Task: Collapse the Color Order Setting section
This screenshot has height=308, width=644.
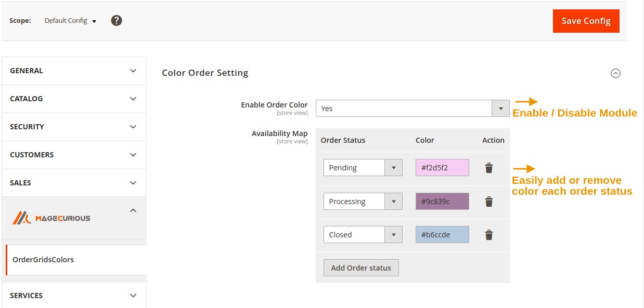Action: (616, 73)
